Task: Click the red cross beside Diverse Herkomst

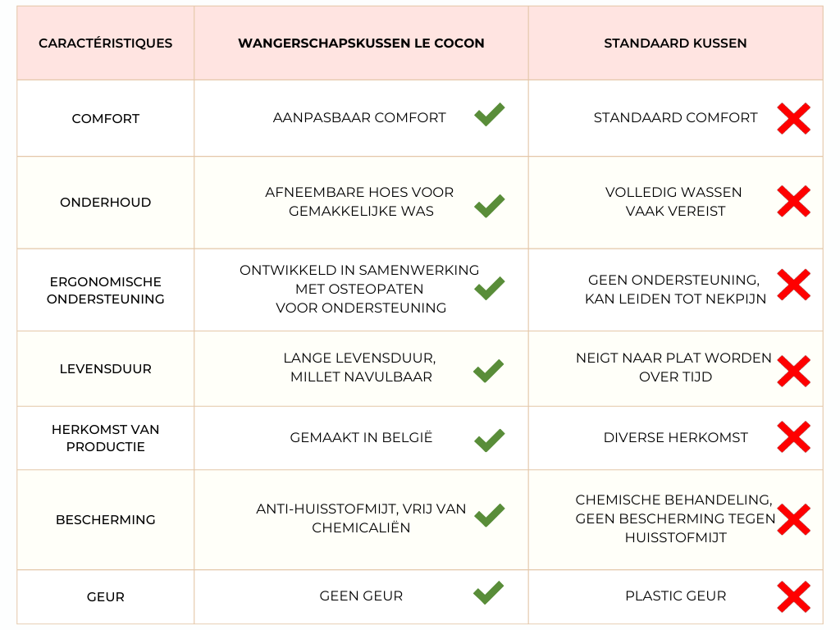Action: point(793,437)
